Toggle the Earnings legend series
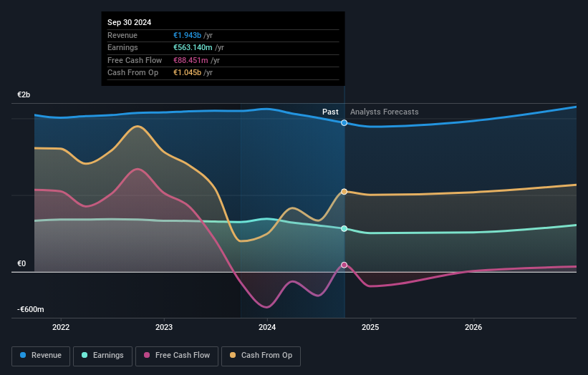The image size is (588, 375). [102, 356]
